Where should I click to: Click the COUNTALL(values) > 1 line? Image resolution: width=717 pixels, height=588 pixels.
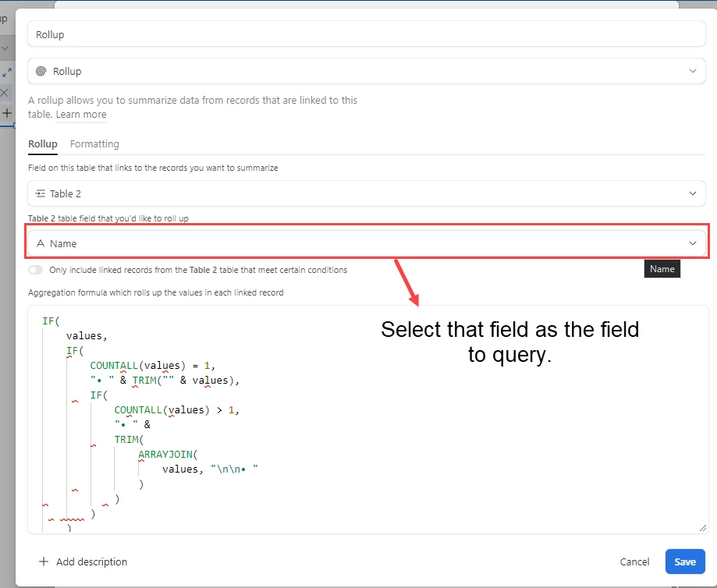pos(176,409)
